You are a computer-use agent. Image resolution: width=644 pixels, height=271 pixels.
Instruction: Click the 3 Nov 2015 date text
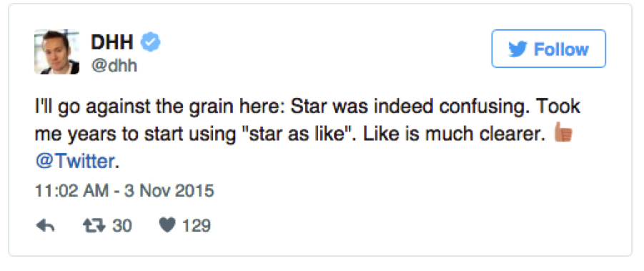click(x=169, y=190)
